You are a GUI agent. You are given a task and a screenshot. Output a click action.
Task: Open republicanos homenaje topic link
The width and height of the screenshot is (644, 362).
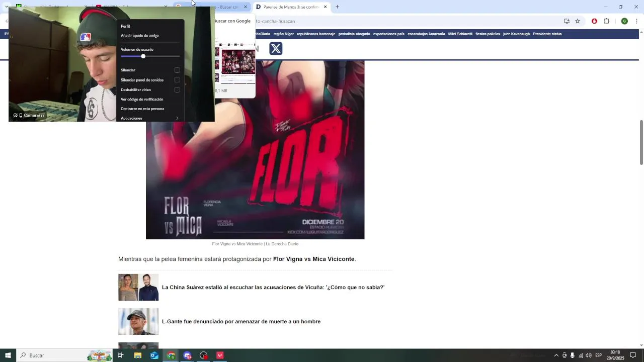316,34
